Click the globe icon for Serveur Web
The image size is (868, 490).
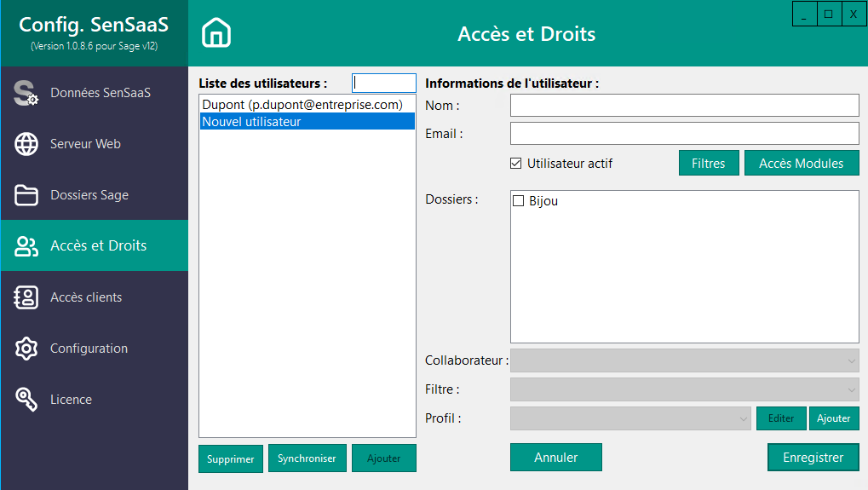[26, 144]
